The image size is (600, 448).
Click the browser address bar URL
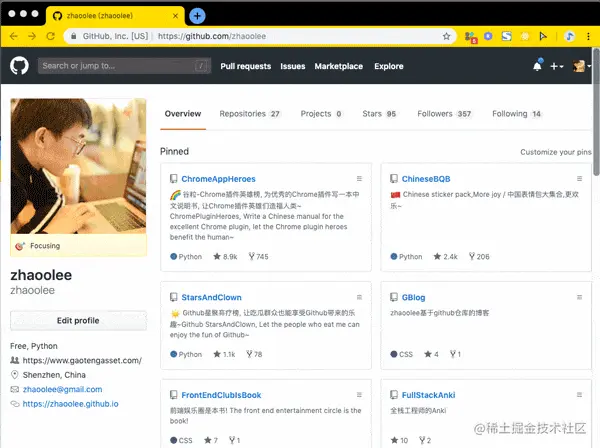pyautogui.click(x=212, y=36)
